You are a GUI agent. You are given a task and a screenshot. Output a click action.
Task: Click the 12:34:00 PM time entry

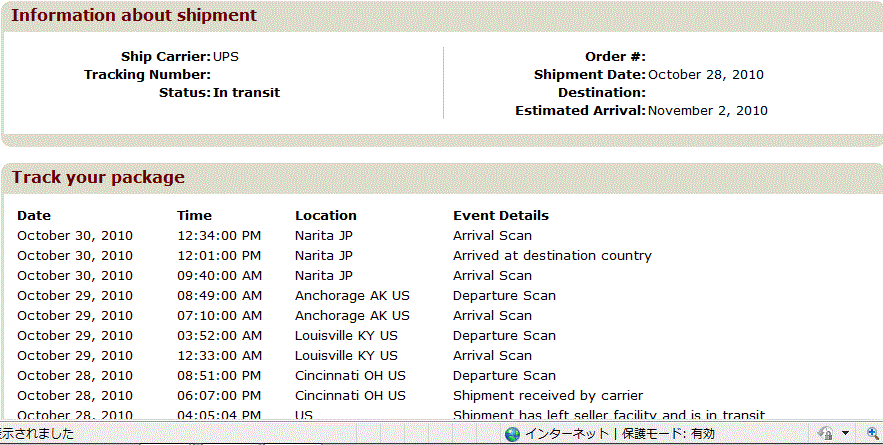point(219,235)
